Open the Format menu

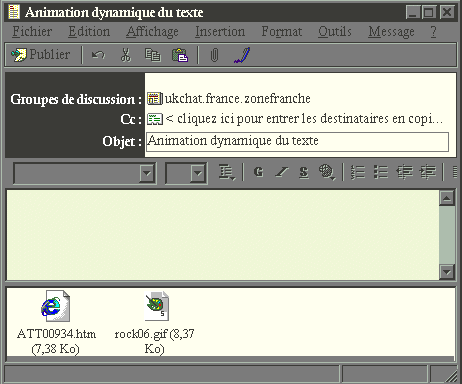[282, 32]
